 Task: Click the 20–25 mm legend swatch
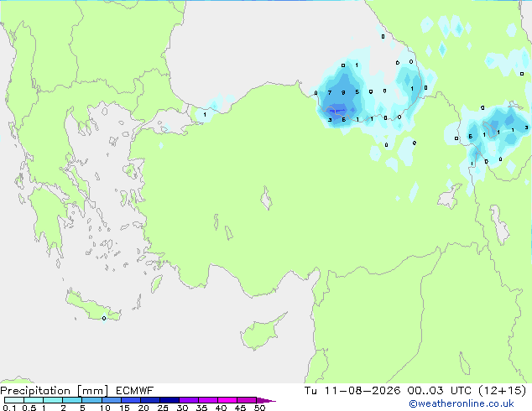coord(150,400)
